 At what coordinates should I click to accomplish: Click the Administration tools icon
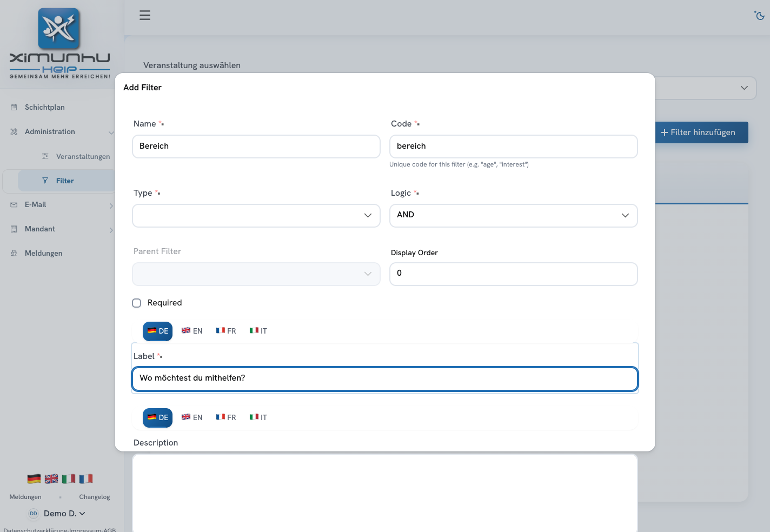(x=14, y=132)
